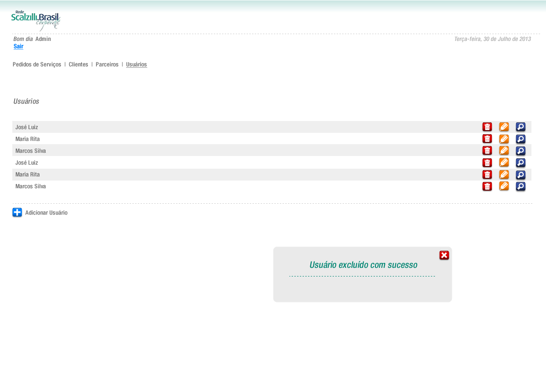Click the blue plus icon to add a user
Viewport: 546px width, 392px height.
[17, 212]
